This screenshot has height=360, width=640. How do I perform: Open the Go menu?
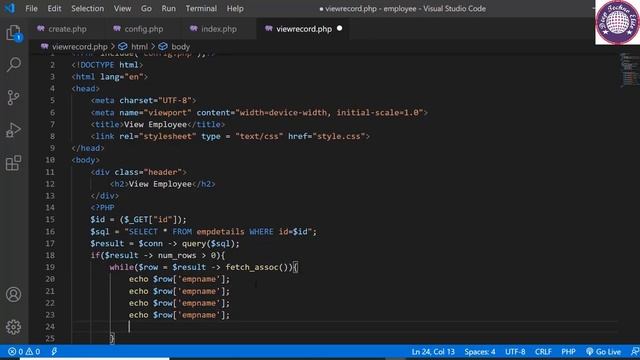pos(146,9)
